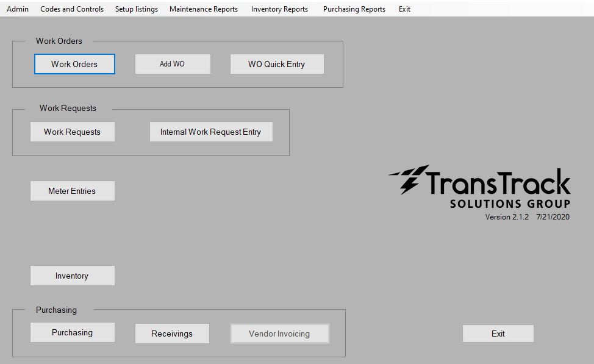Open the Inventory module

[73, 276]
